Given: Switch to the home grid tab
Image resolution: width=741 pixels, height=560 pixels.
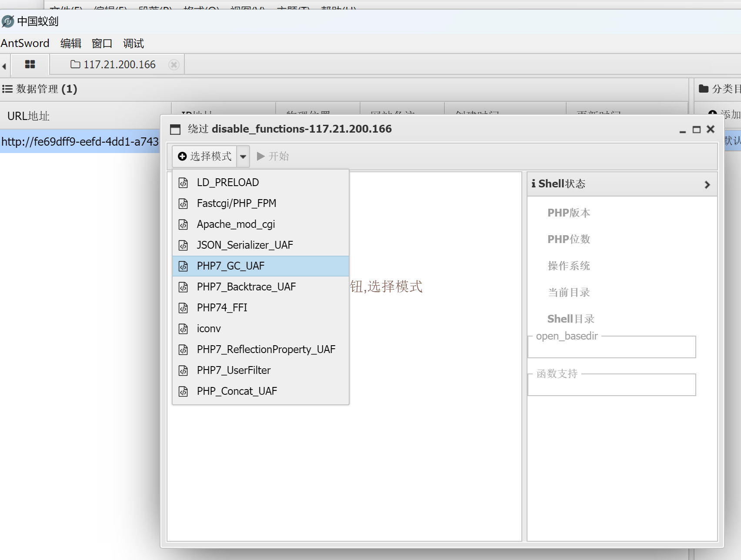Looking at the screenshot, I should 30,64.
